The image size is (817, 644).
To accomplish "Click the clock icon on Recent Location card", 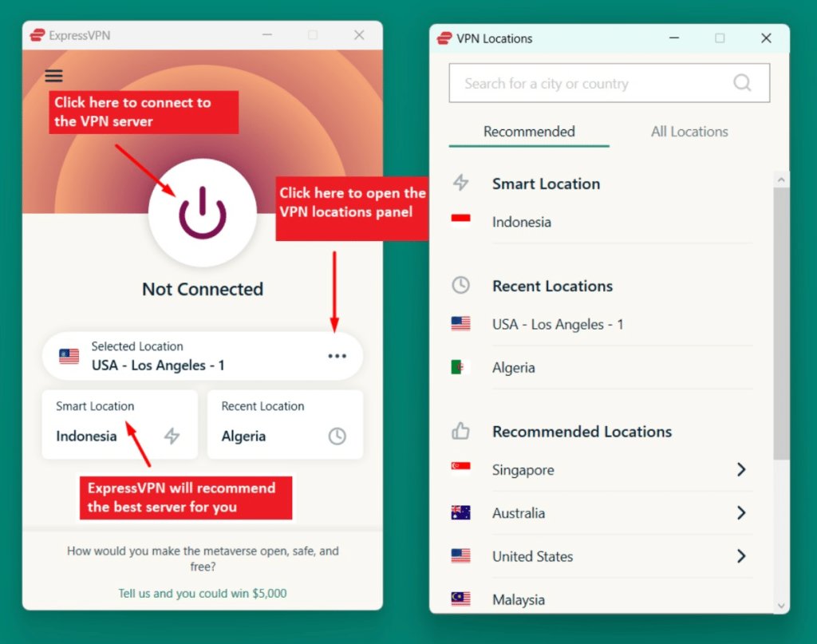I will [x=337, y=436].
